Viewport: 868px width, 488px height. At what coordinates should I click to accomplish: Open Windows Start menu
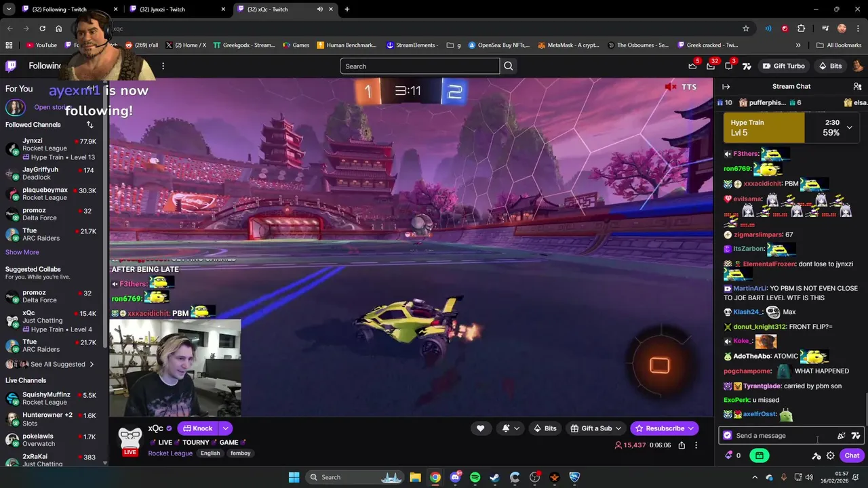point(294,477)
